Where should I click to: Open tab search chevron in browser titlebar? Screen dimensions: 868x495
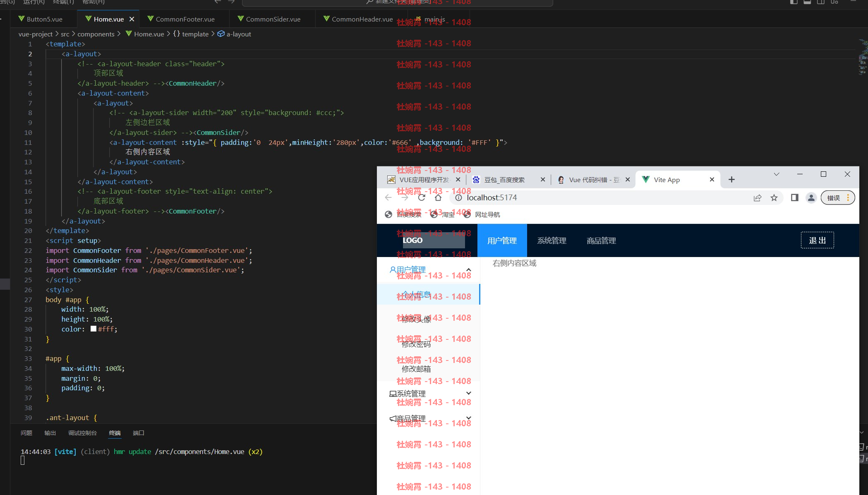777,174
